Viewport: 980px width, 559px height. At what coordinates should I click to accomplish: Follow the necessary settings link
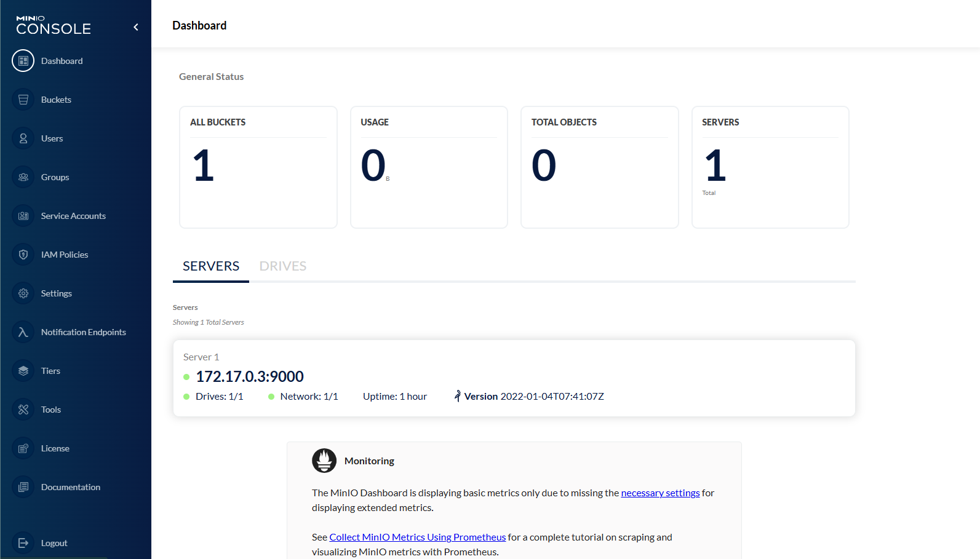[x=660, y=493]
